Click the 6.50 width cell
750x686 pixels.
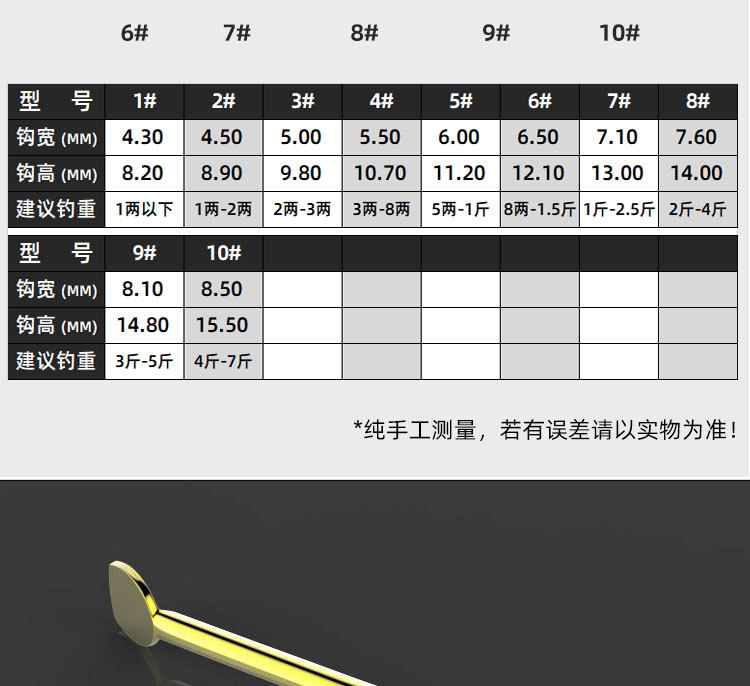coord(540,137)
